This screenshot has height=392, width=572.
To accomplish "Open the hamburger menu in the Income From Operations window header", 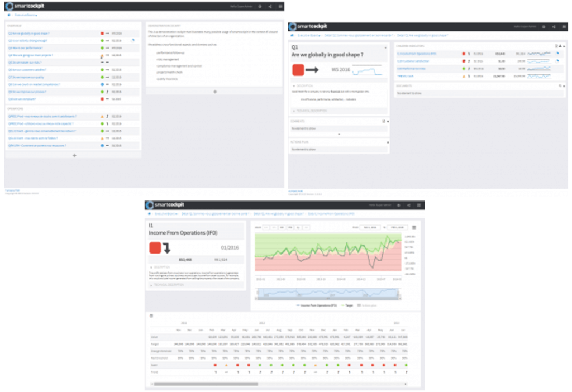I will click(x=418, y=205).
